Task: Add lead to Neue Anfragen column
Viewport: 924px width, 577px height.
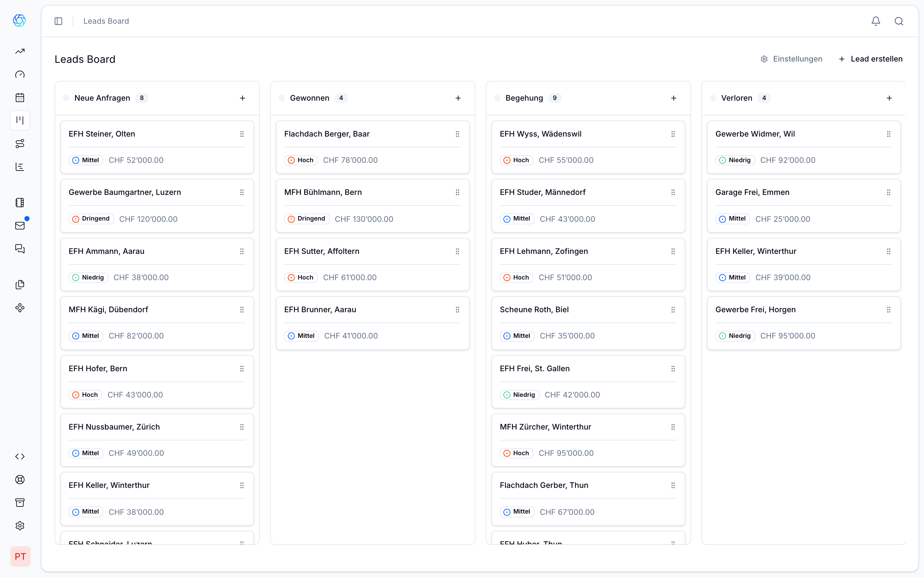Action: (x=243, y=98)
